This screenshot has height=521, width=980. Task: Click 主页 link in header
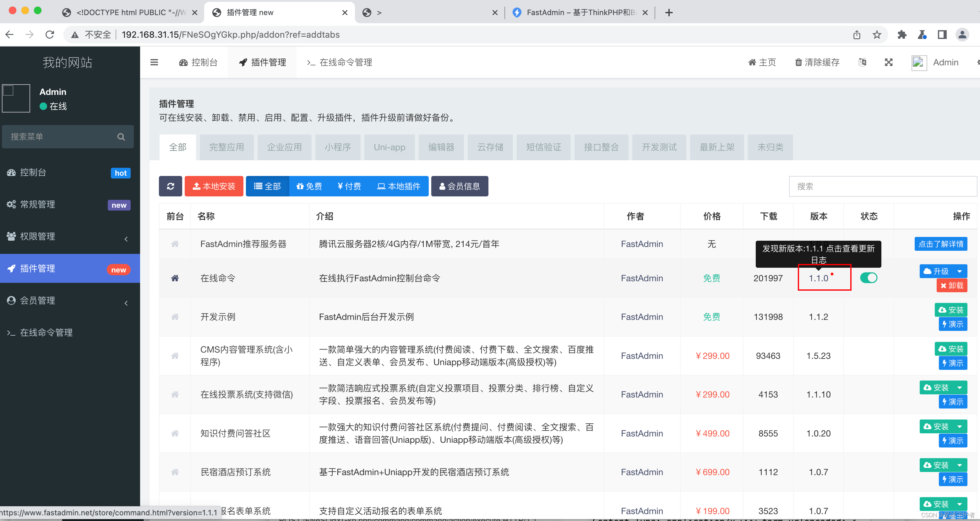[x=762, y=63]
